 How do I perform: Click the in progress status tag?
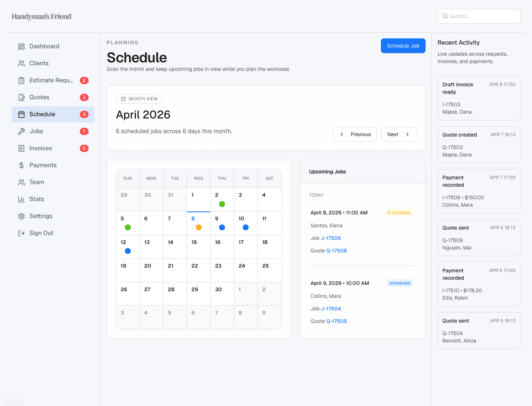[399, 213]
